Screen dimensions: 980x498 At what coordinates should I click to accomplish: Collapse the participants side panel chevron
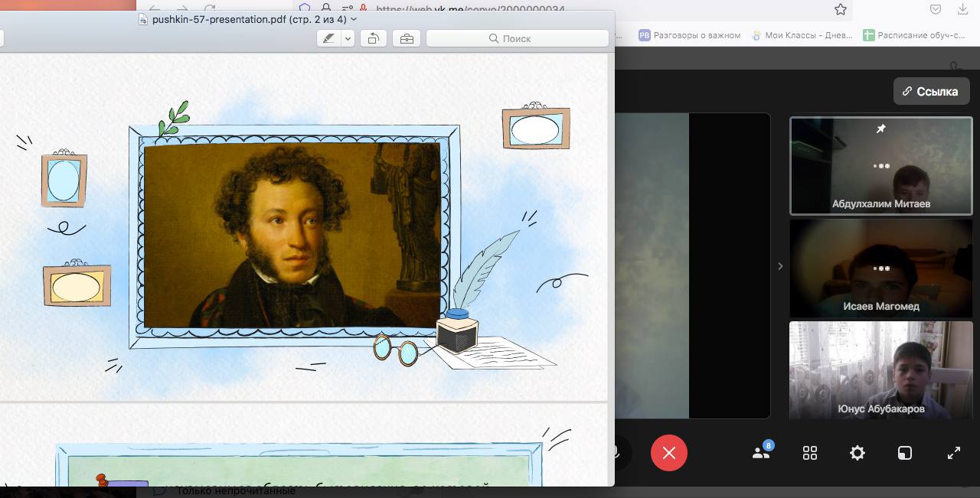[780, 266]
